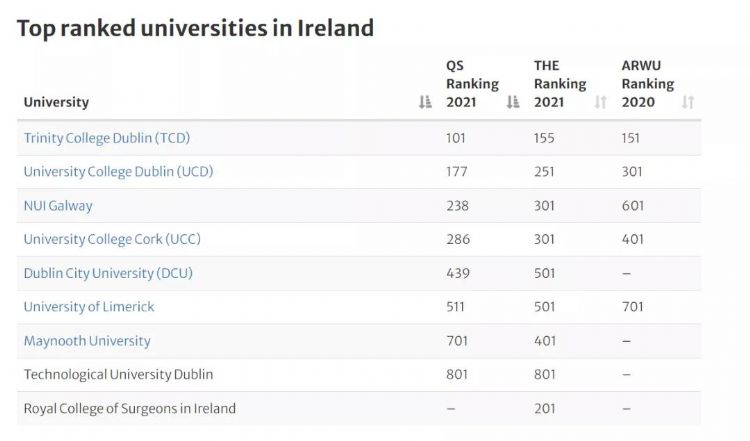
Task: Select University of Limerick link
Action: 89,307
